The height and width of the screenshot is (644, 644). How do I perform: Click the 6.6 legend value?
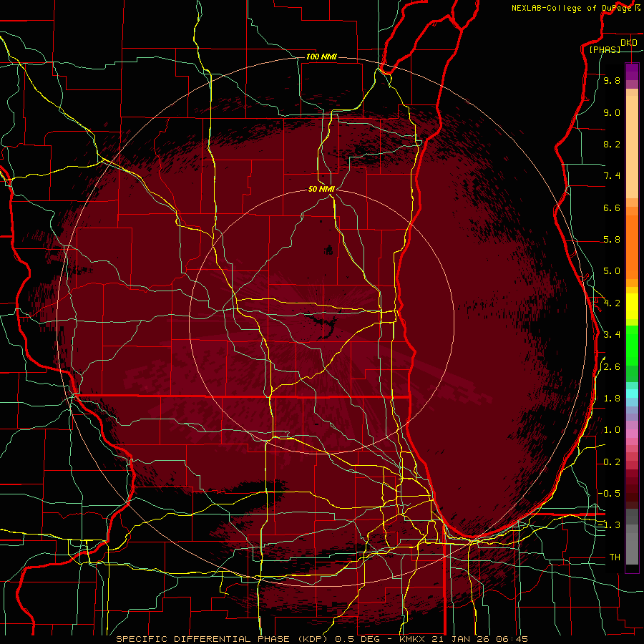[x=612, y=208]
